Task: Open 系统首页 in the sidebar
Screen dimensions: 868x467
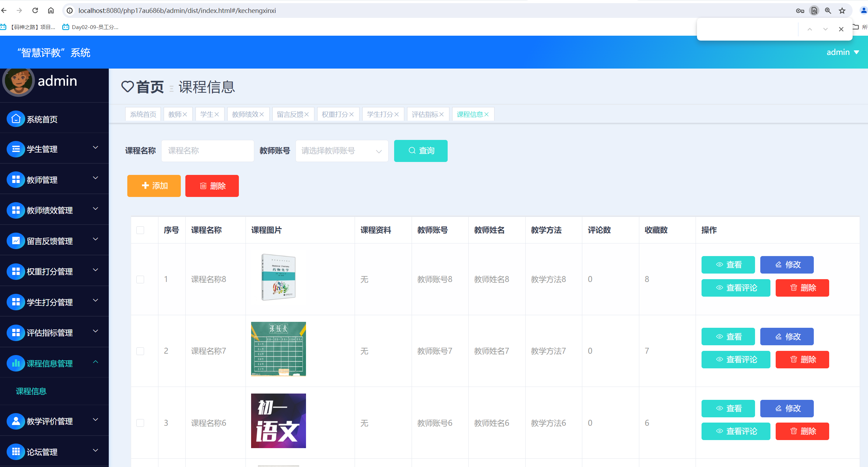Action: click(x=42, y=119)
